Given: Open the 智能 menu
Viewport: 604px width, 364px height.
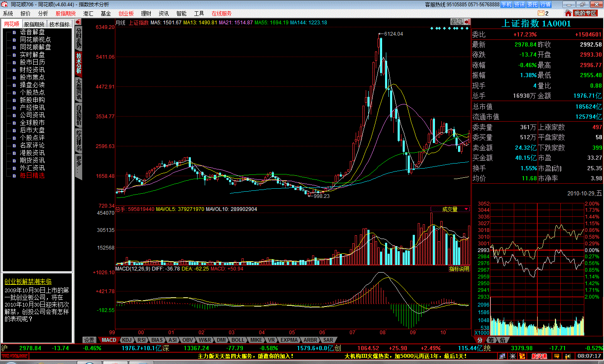Looking at the screenshot, I should tap(181, 13).
